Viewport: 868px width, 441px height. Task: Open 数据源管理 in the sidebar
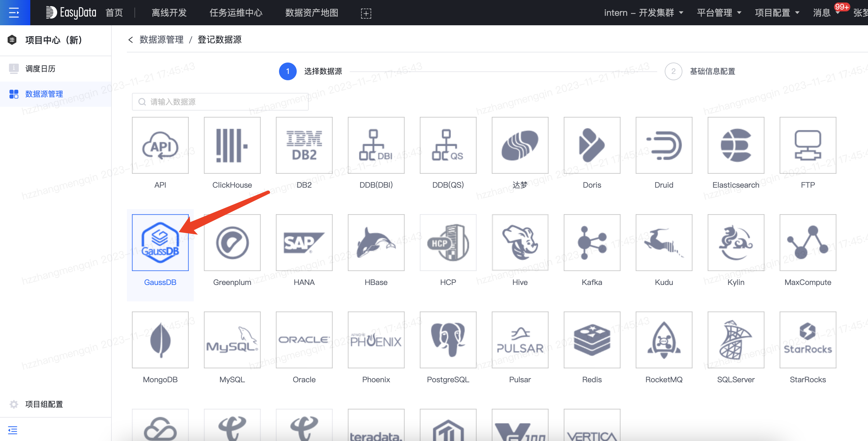pos(56,94)
